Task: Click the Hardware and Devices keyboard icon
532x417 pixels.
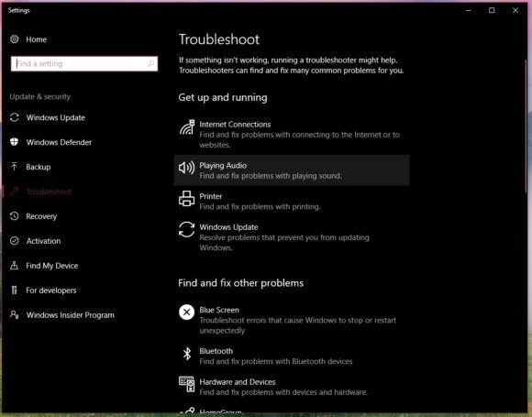Action: [187, 384]
